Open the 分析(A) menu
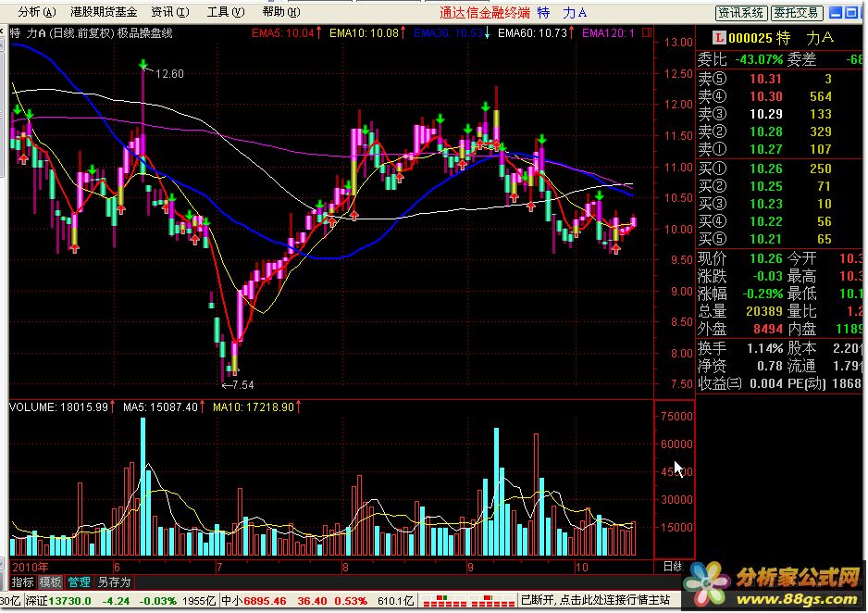This screenshot has height=613, width=868. (36, 12)
